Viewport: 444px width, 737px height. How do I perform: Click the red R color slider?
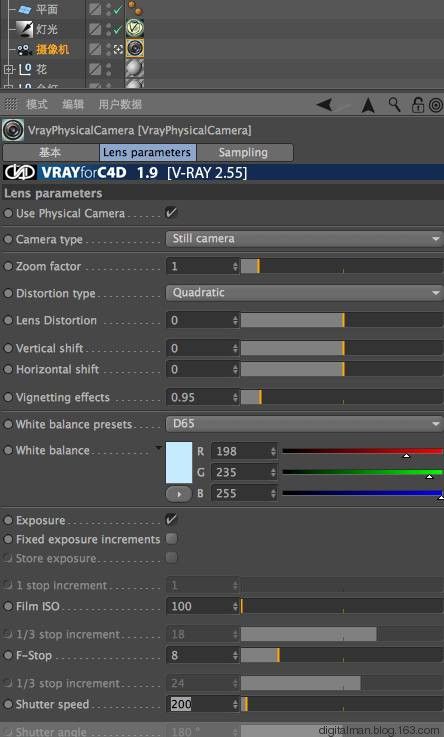pos(362,451)
